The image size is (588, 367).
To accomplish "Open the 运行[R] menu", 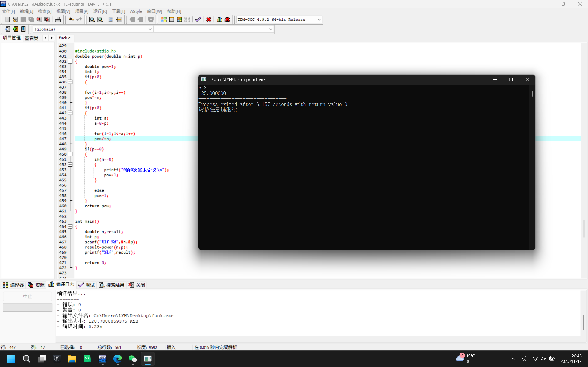I will (100, 11).
